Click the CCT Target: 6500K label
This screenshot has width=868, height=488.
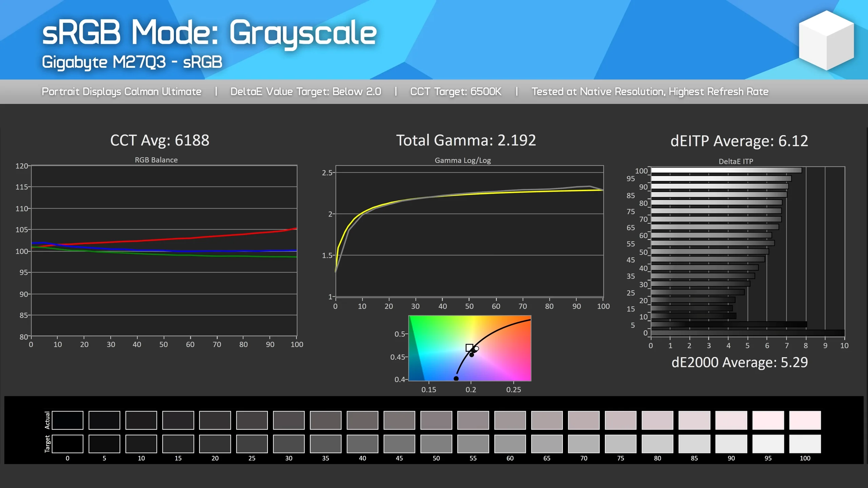tap(455, 91)
